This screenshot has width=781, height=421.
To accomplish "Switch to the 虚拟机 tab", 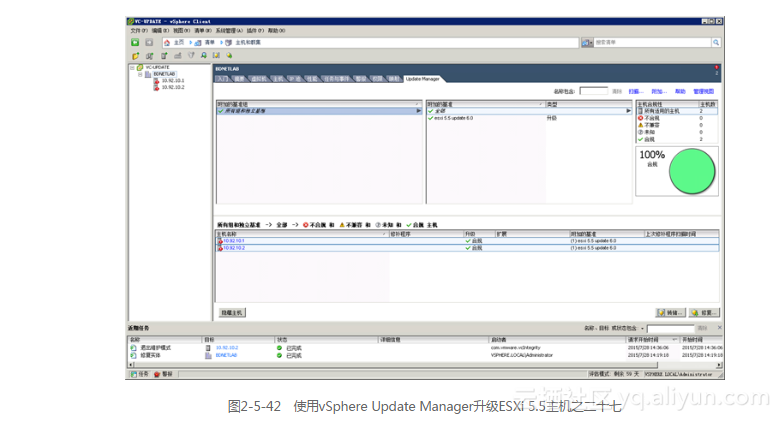I will (259, 79).
